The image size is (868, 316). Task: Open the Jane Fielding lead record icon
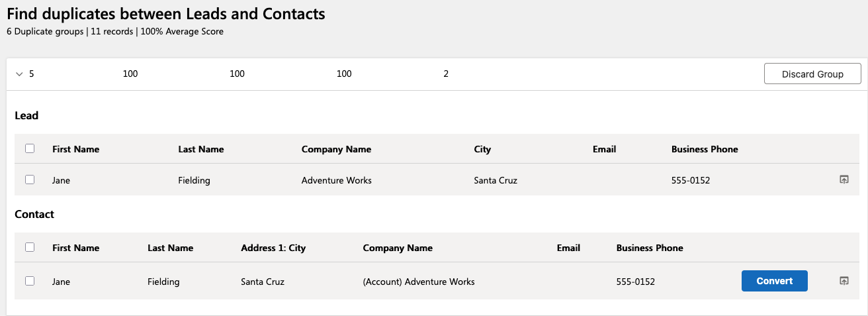[x=844, y=180]
